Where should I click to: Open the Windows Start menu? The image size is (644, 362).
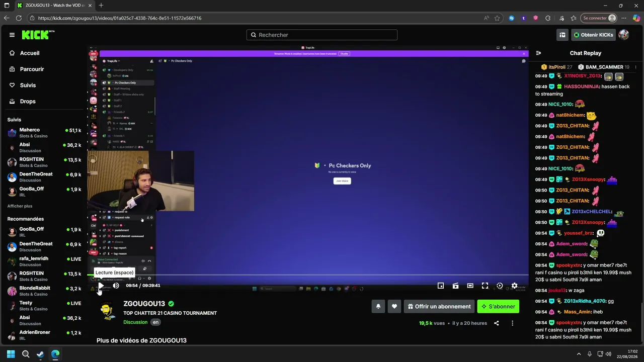coord(11,354)
